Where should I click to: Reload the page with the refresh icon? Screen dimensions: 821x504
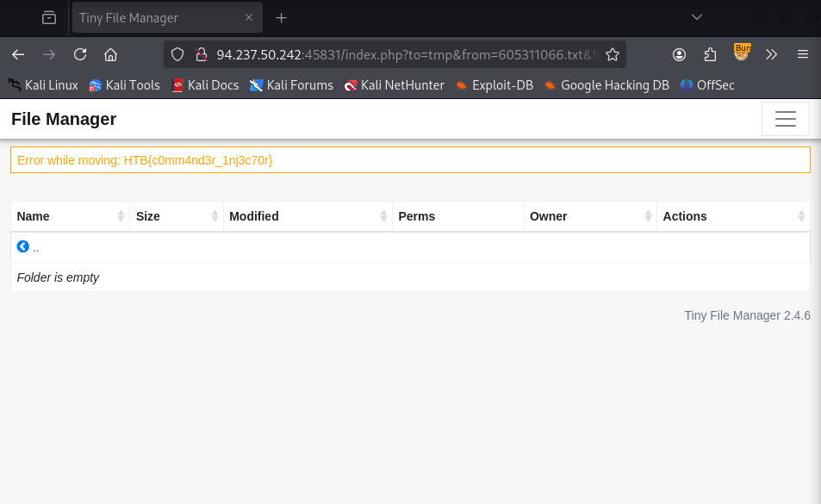tap(80, 54)
